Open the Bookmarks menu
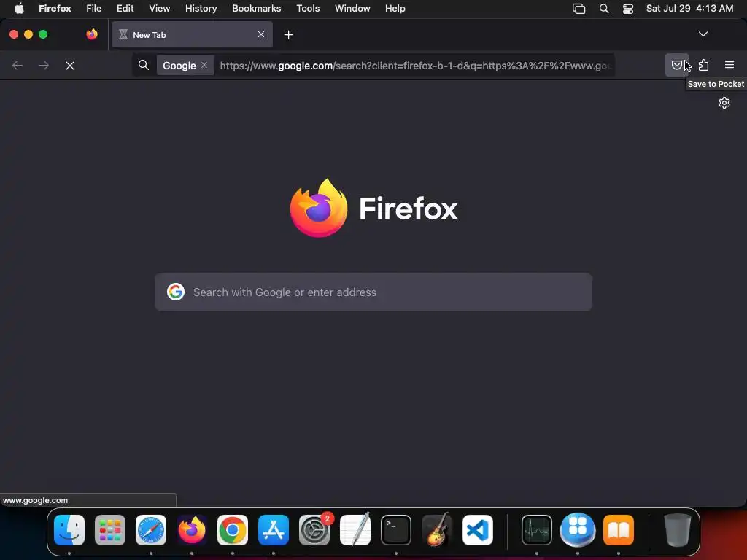 [x=256, y=9]
